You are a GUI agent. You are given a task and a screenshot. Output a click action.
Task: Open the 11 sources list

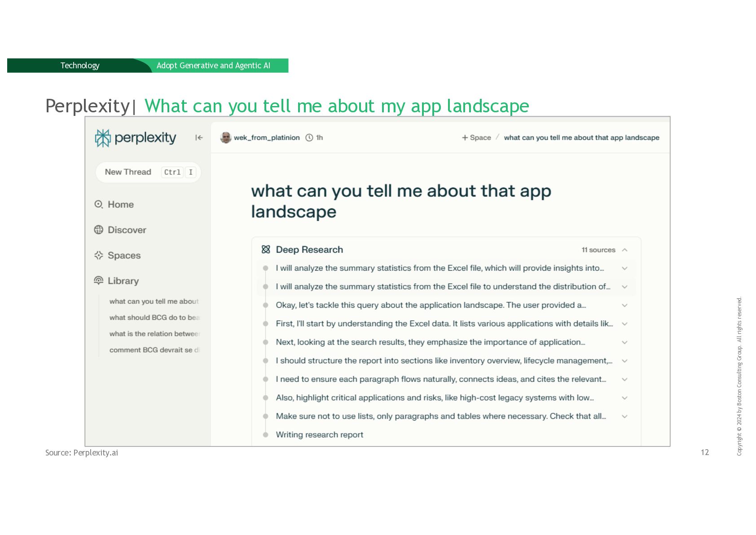point(598,250)
